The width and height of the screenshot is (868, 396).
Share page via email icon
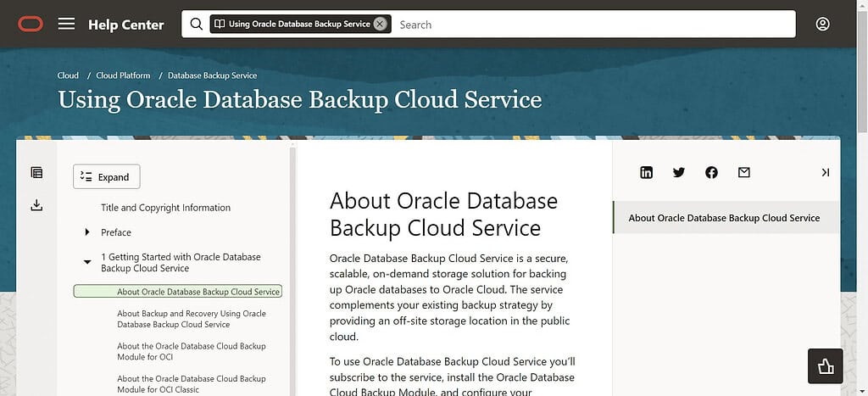(x=744, y=172)
